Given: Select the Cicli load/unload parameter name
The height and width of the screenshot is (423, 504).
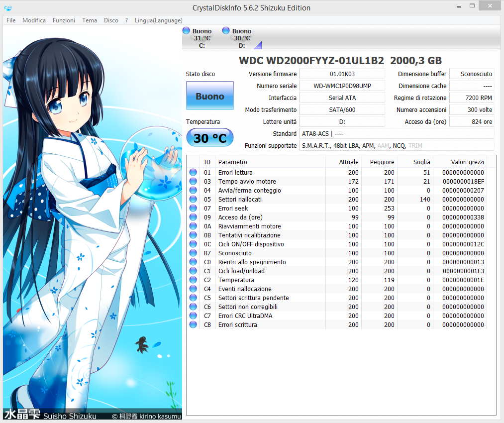Looking at the screenshot, I should 241,271.
